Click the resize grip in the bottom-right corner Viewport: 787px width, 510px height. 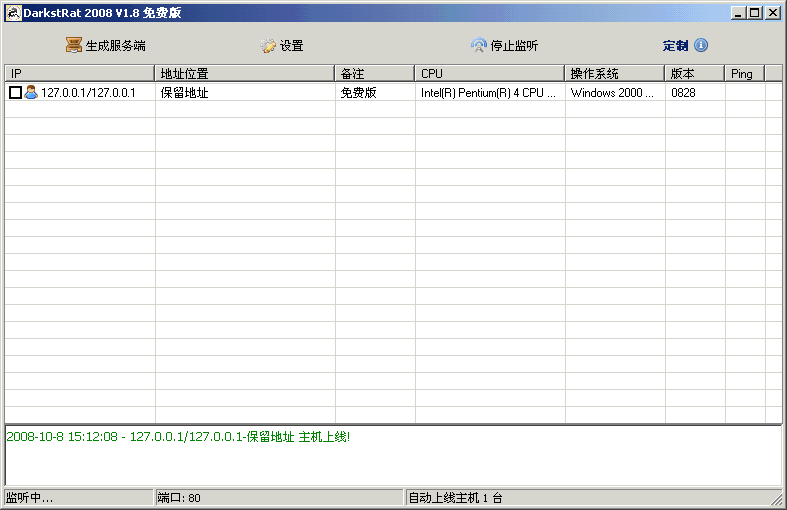pos(777,499)
